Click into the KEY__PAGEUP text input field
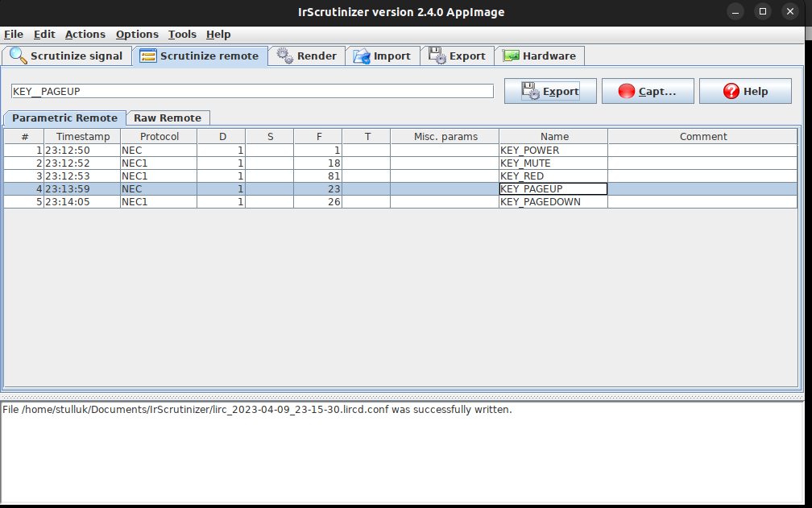The width and height of the screenshot is (812, 508). coord(252,92)
